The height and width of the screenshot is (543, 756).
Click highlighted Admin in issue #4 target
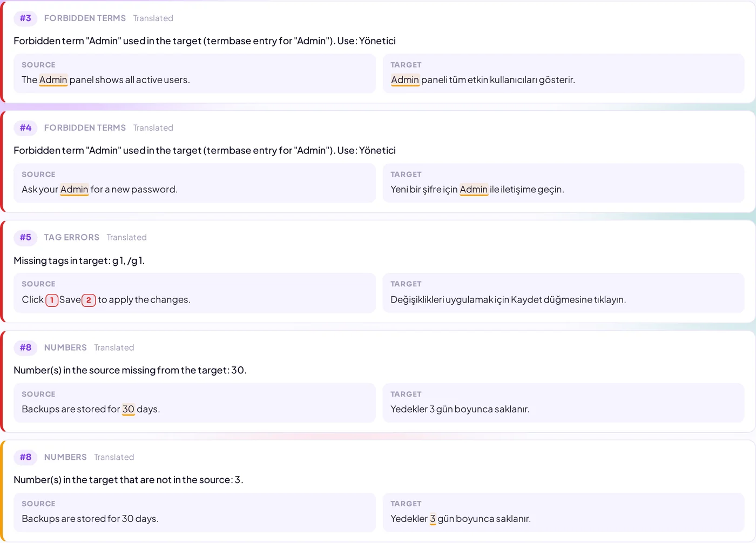pyautogui.click(x=474, y=190)
